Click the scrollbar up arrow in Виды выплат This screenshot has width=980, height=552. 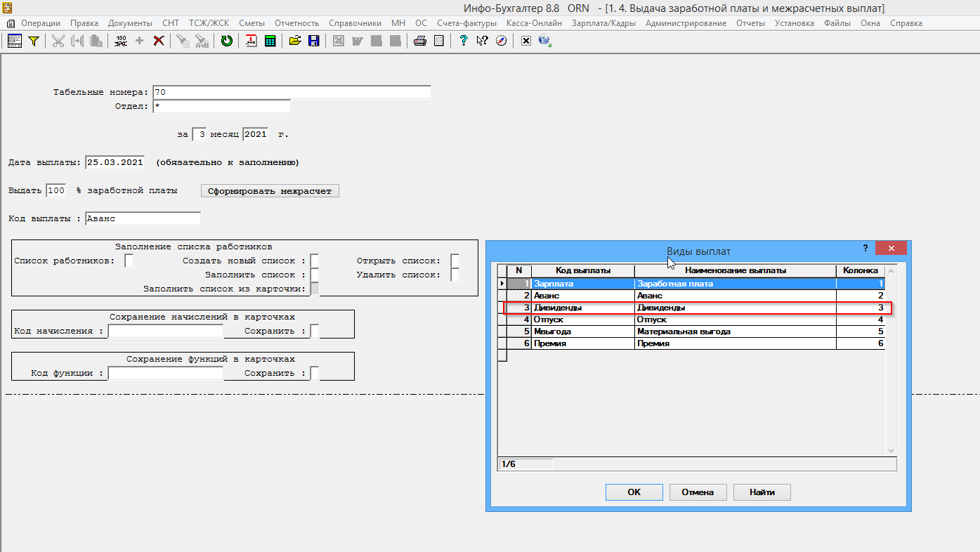pyautogui.click(x=891, y=270)
